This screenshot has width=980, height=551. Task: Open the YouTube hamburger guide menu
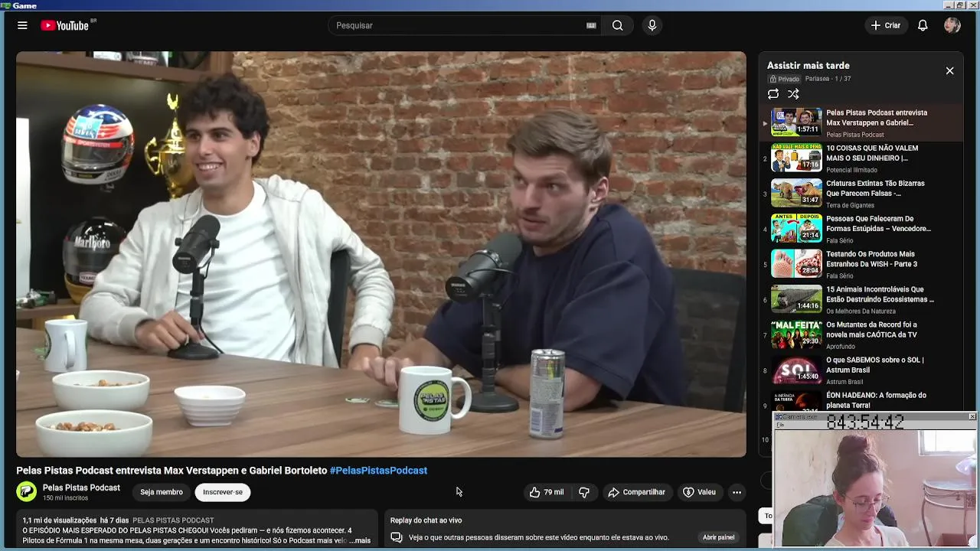coord(22,25)
